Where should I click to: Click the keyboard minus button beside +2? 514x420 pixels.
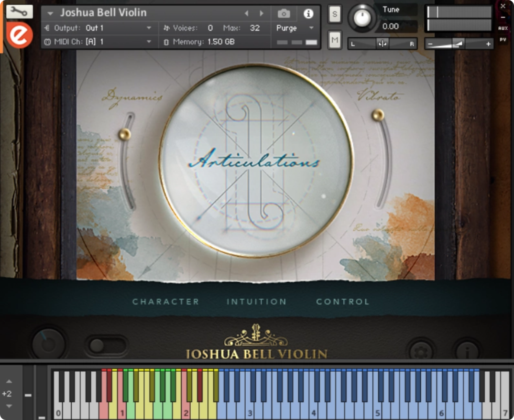pyautogui.click(x=28, y=395)
